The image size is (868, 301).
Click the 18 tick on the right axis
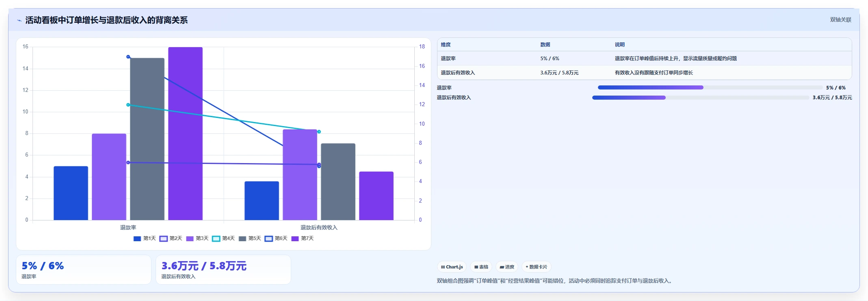coord(422,47)
